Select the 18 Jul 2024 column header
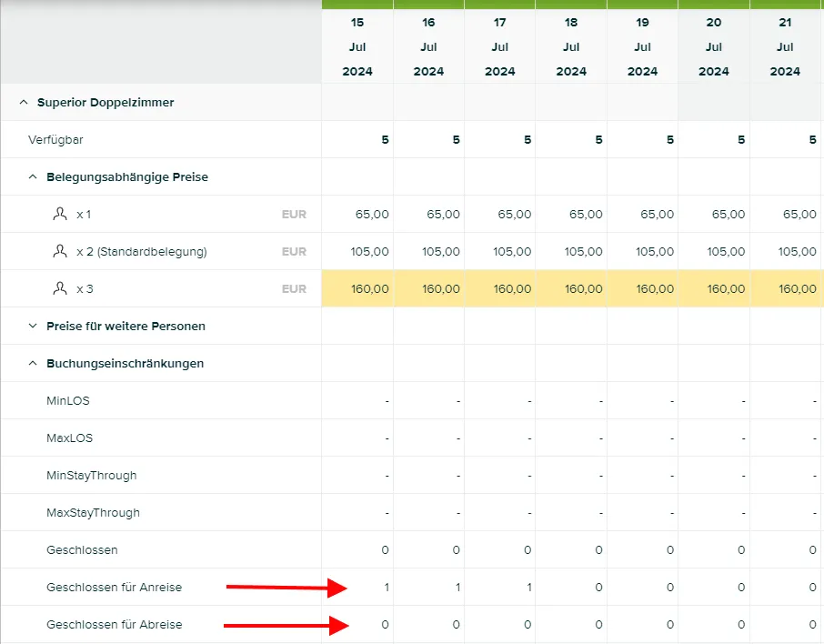This screenshot has height=644, width=824. click(x=571, y=46)
